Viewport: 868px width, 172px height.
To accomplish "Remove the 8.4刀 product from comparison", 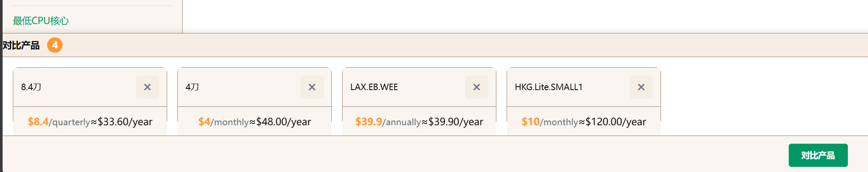I will pos(147,87).
